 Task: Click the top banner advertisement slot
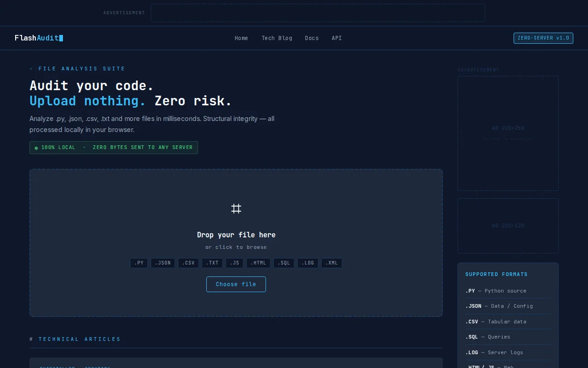coord(318,13)
